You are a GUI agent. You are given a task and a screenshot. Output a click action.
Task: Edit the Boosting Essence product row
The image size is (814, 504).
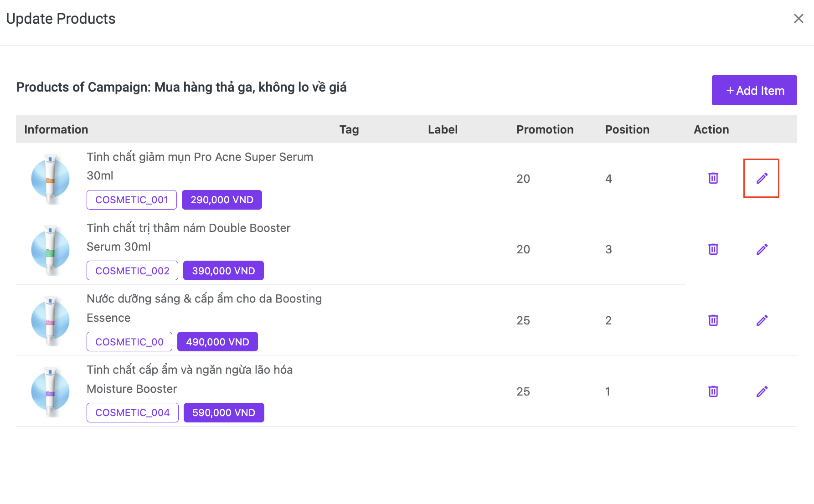coord(762,320)
